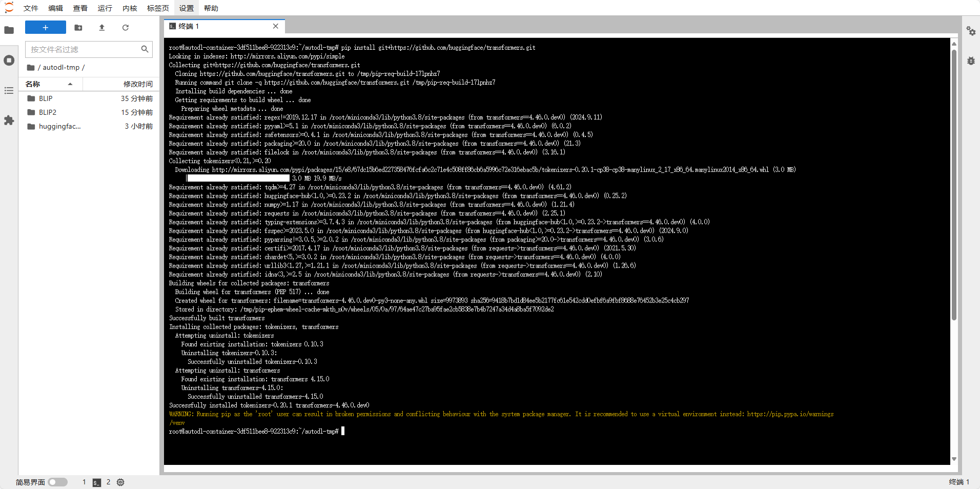Click the terminal count icon in status bar
This screenshot has width=980, height=489.
(x=97, y=482)
